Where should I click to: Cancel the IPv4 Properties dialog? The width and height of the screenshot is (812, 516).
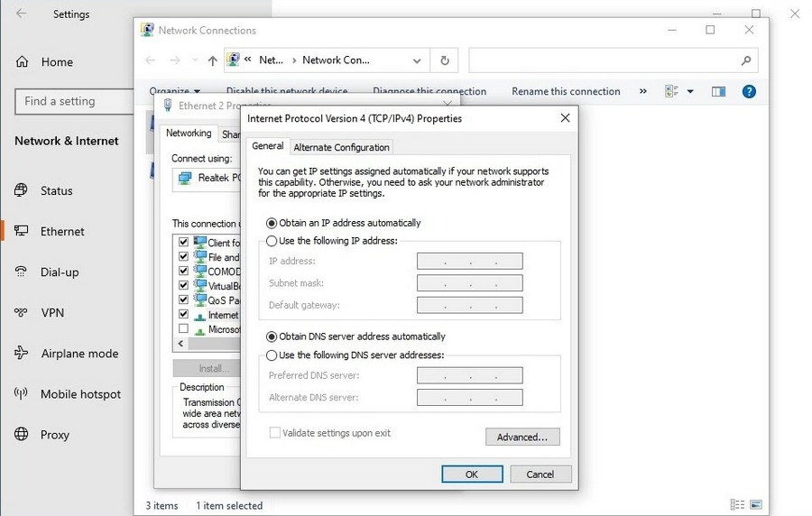pos(540,475)
